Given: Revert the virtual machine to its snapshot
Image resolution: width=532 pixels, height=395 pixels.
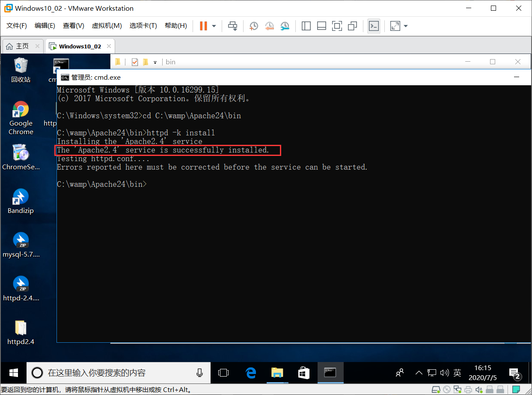Looking at the screenshot, I should click(x=269, y=26).
